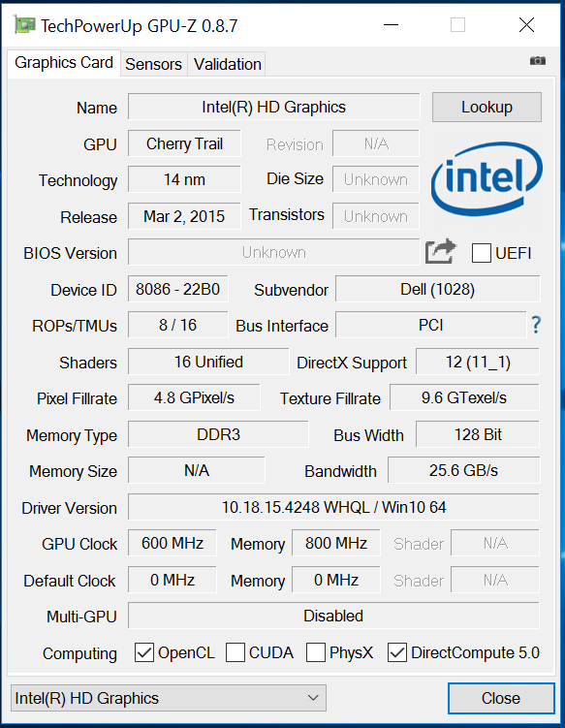
Task: Click the Bus Interface question mark
Action: click(x=536, y=325)
